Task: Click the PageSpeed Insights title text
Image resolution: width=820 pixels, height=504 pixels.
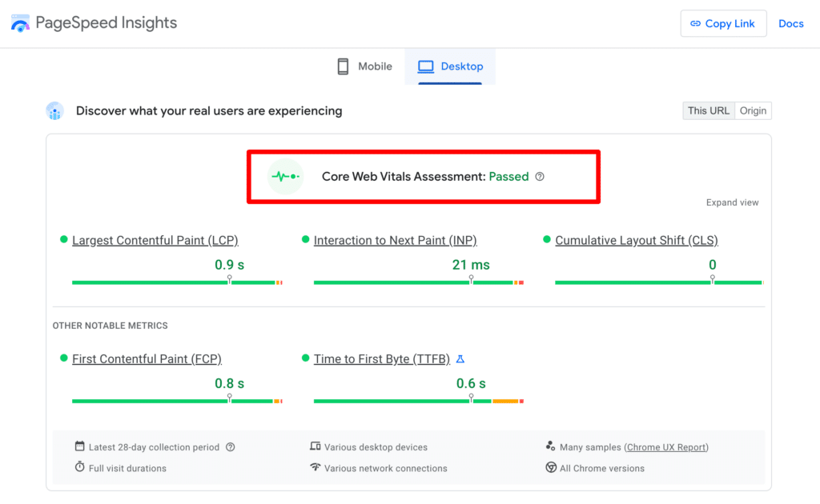Action: click(x=107, y=23)
